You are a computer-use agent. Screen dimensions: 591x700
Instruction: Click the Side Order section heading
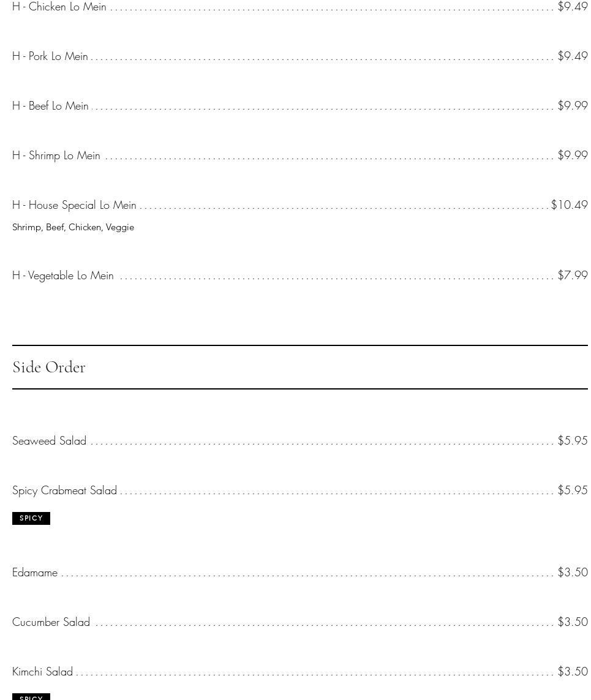point(49,367)
